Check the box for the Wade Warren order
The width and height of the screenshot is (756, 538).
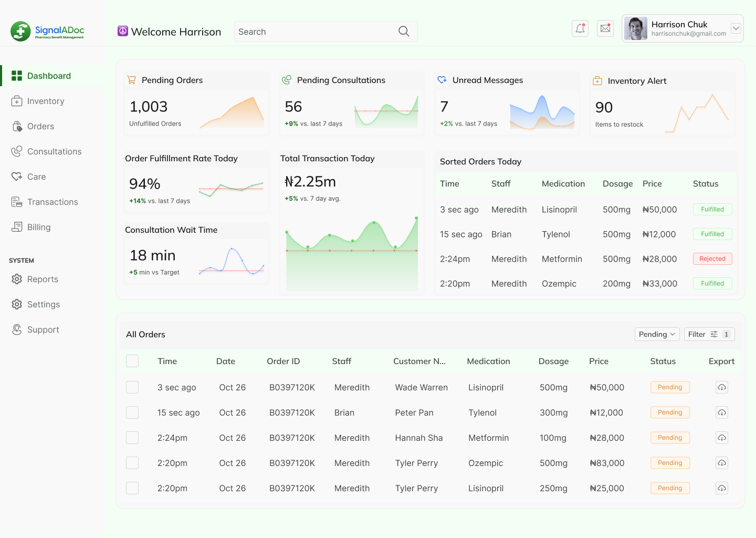click(x=132, y=387)
